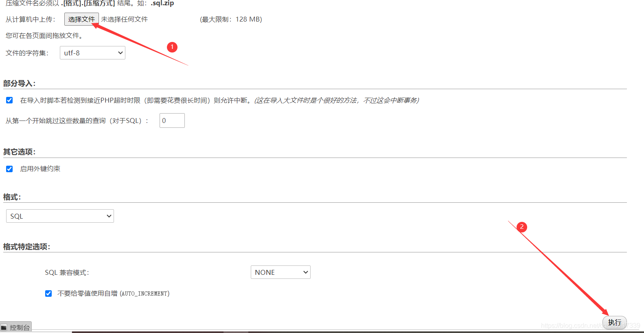This screenshot has width=644, height=333.
Task: Click the 未选择任何文件 status text
Action: (125, 19)
